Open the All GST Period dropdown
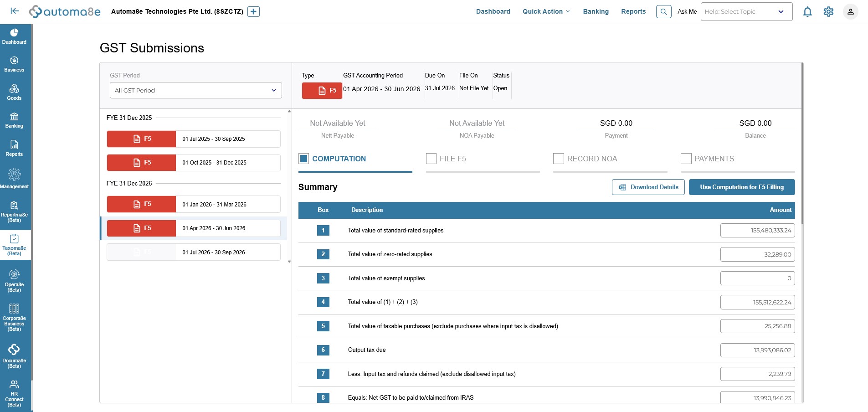 [x=195, y=90]
